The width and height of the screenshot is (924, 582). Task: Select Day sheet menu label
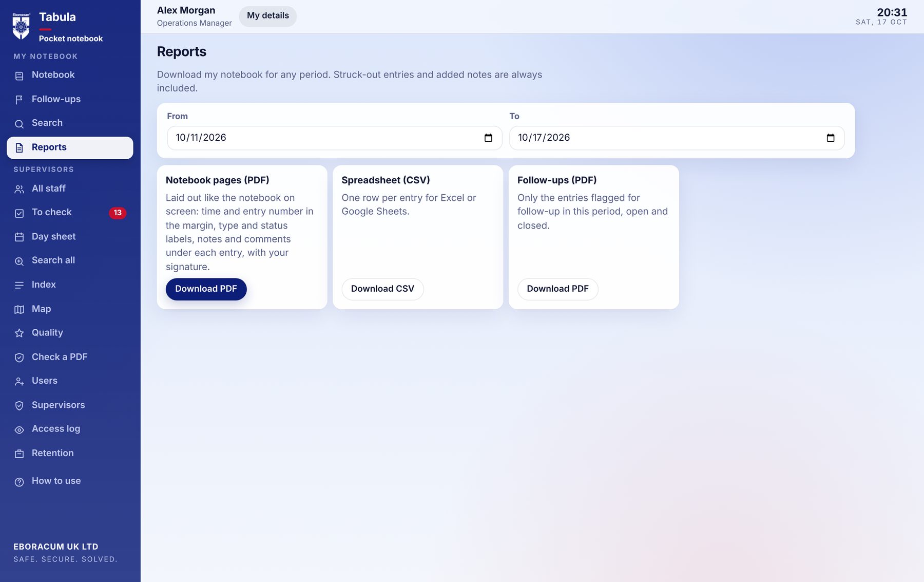click(53, 236)
